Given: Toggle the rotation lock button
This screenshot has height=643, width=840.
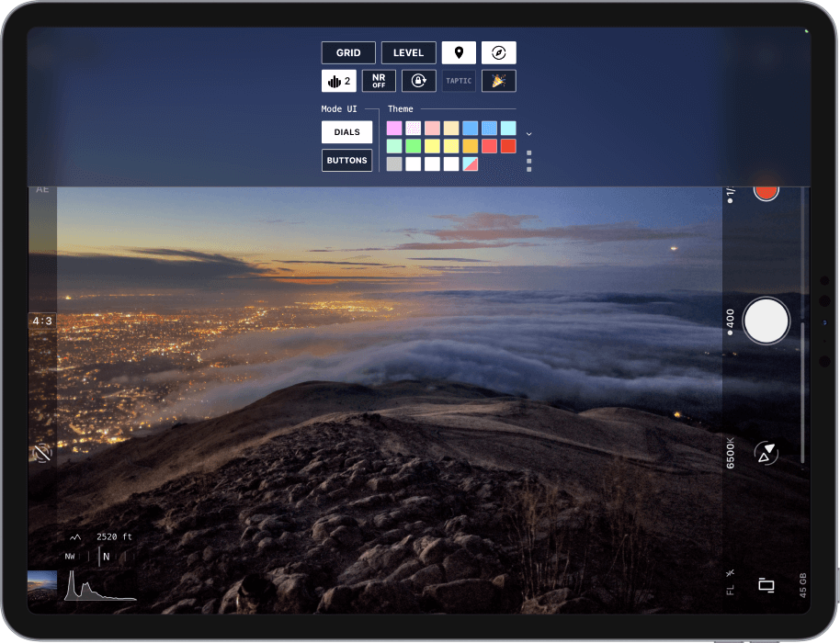Looking at the screenshot, I should [x=419, y=81].
